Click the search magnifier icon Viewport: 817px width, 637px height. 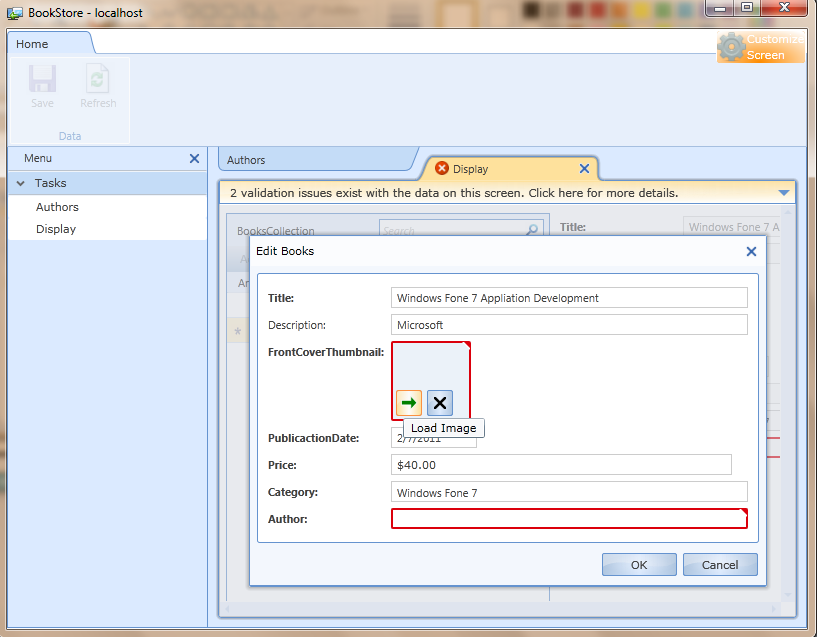(x=532, y=230)
